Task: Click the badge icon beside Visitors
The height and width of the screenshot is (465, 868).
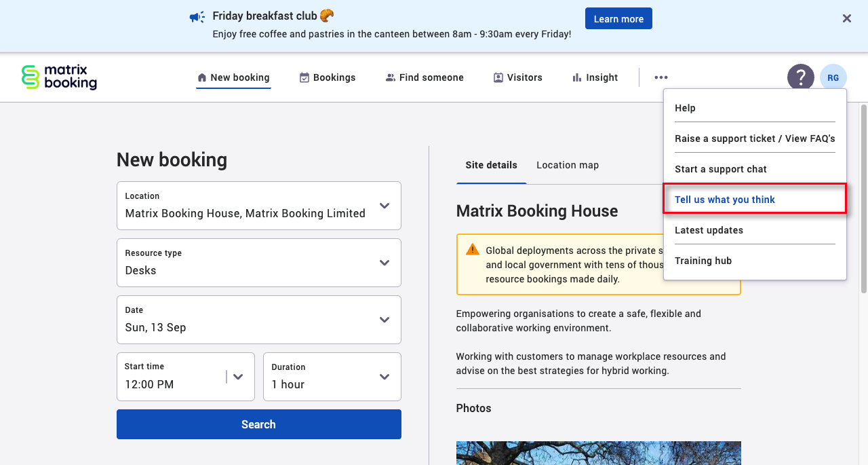Action: click(498, 77)
